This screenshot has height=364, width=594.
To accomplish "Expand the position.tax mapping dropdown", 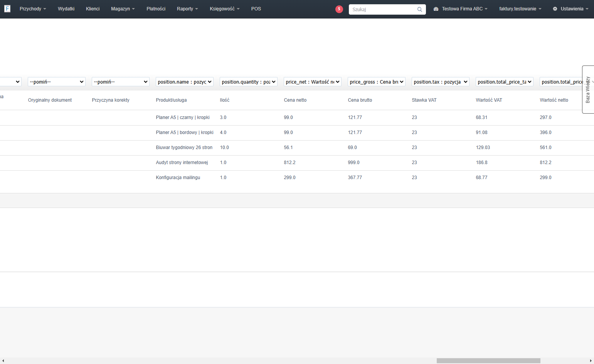I will coord(441,82).
